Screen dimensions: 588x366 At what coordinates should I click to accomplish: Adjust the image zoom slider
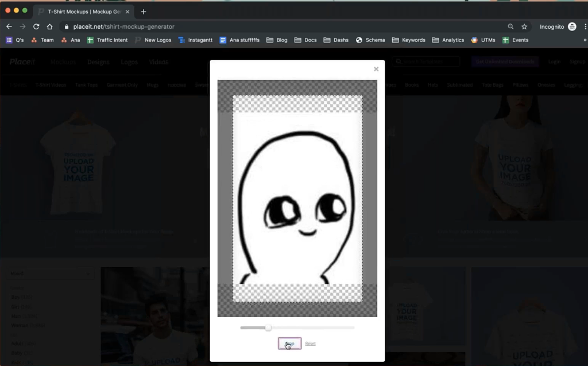268,328
